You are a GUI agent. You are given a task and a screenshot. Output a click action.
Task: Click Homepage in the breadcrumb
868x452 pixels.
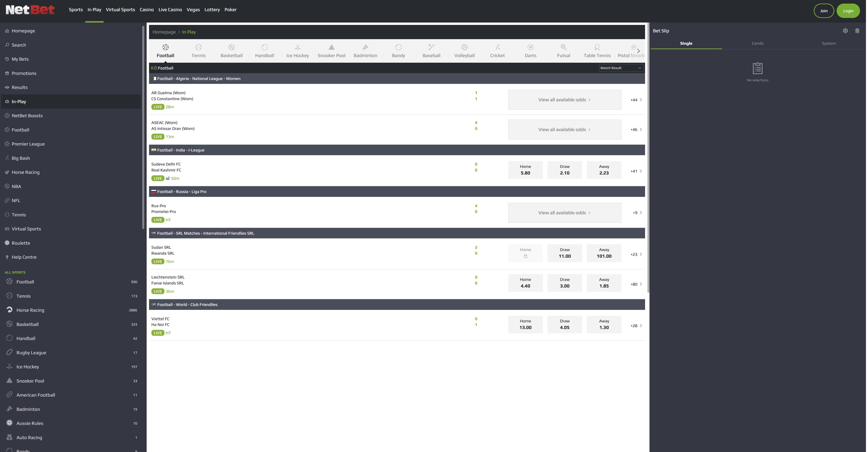[164, 32]
